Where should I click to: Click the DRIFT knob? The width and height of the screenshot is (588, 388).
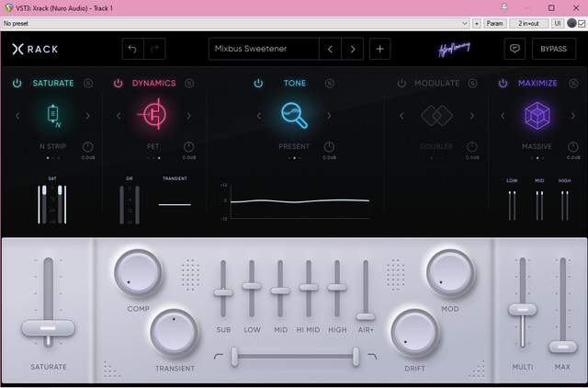click(414, 333)
